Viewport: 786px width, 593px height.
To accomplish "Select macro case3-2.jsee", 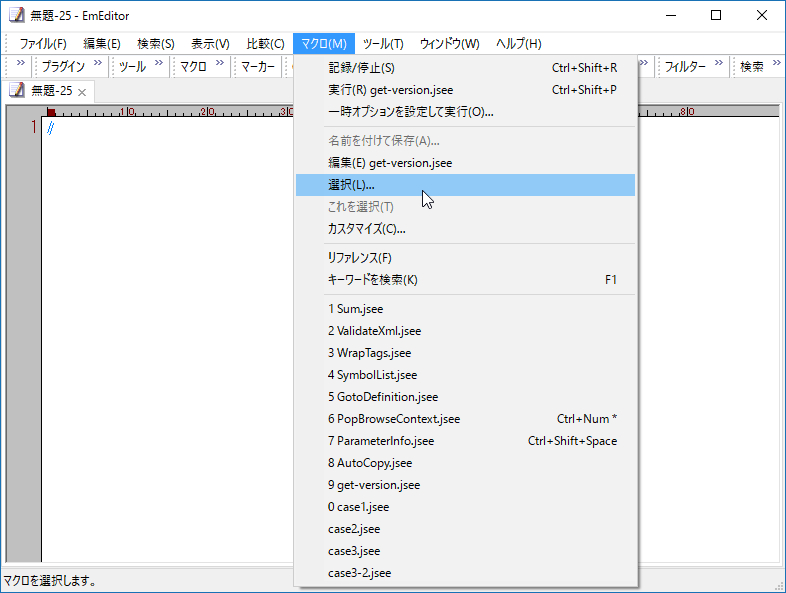I will coord(465,573).
